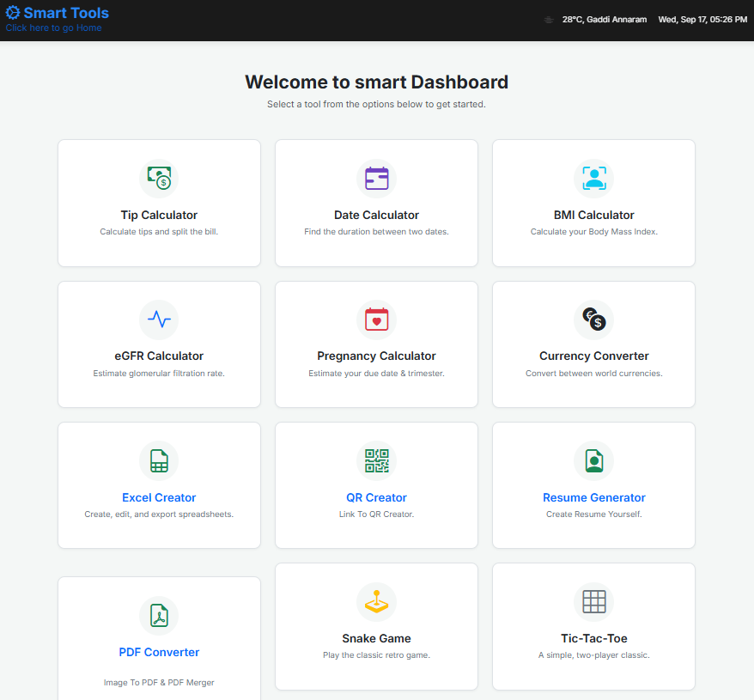
Task: Click the 'Wed, Sep 17, 05:26 PM' datetime
Action: 702,20
